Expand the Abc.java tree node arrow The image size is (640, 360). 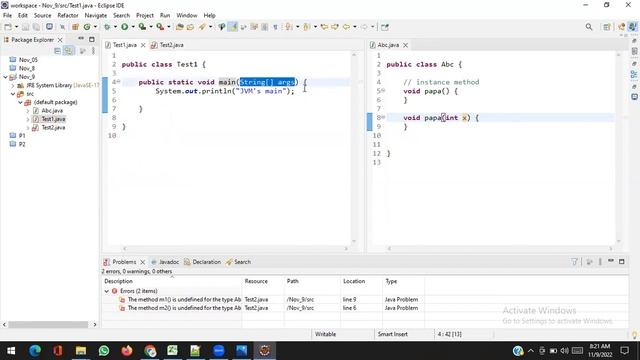(x=28, y=111)
